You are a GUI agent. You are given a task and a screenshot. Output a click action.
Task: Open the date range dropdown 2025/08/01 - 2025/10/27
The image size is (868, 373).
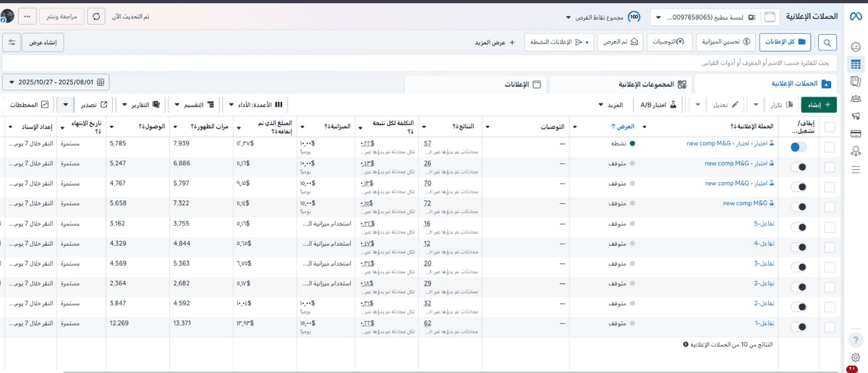(x=56, y=82)
